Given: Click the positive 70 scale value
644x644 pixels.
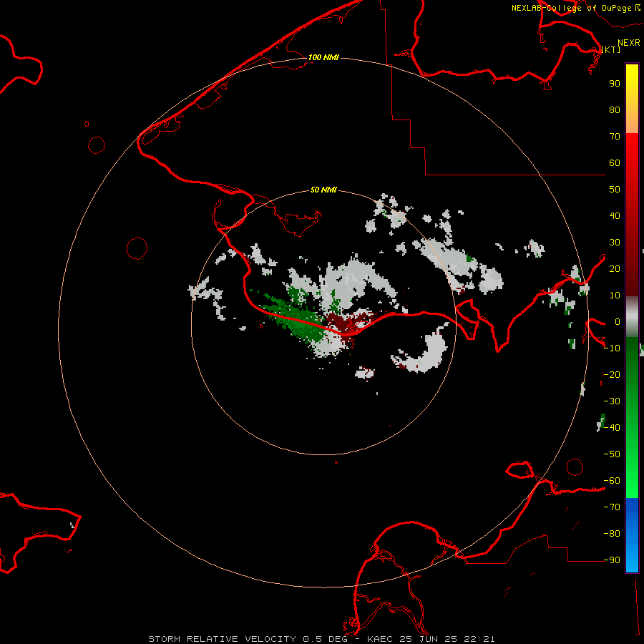Looking at the screenshot, I should point(615,137).
